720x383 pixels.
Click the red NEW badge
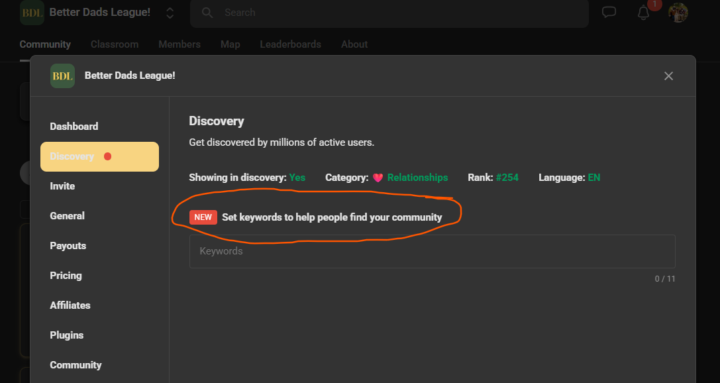click(x=203, y=217)
